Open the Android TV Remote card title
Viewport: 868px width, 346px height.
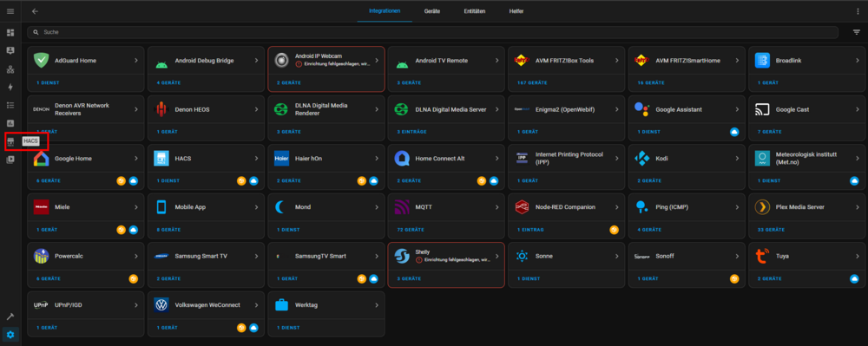click(x=442, y=60)
